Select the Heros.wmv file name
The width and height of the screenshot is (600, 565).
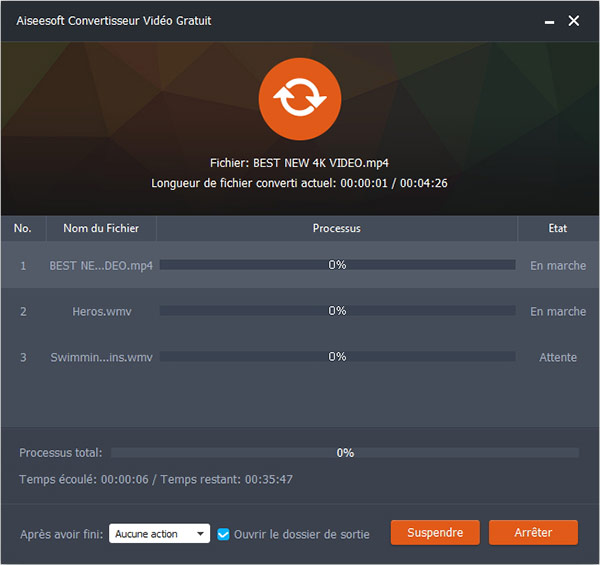coord(102,311)
